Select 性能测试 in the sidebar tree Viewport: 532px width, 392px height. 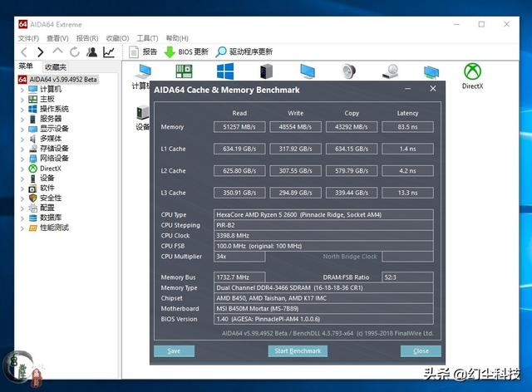coord(54,228)
